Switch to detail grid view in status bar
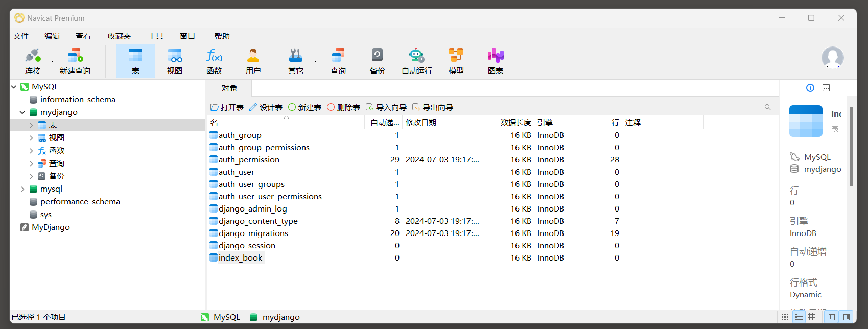Viewport: 868px width, 329px height. (x=812, y=317)
